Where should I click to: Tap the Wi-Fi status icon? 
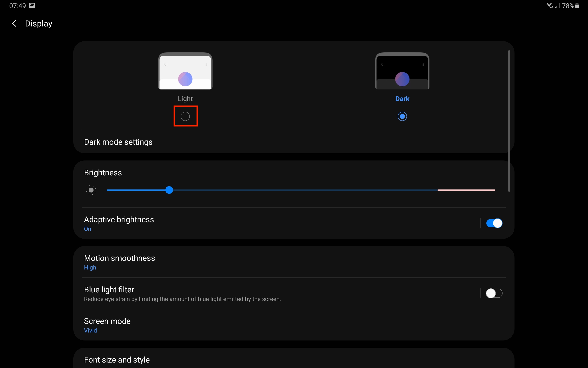pyautogui.click(x=549, y=5)
